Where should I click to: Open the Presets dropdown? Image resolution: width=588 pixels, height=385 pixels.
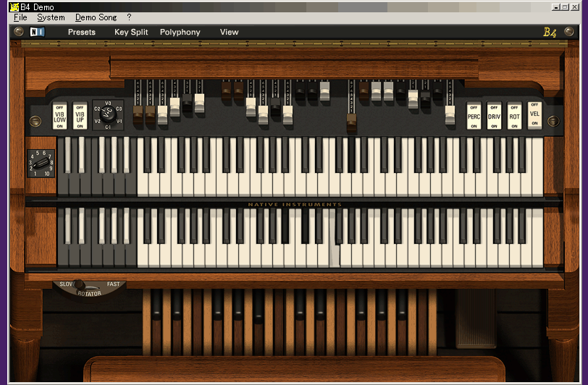(x=82, y=33)
